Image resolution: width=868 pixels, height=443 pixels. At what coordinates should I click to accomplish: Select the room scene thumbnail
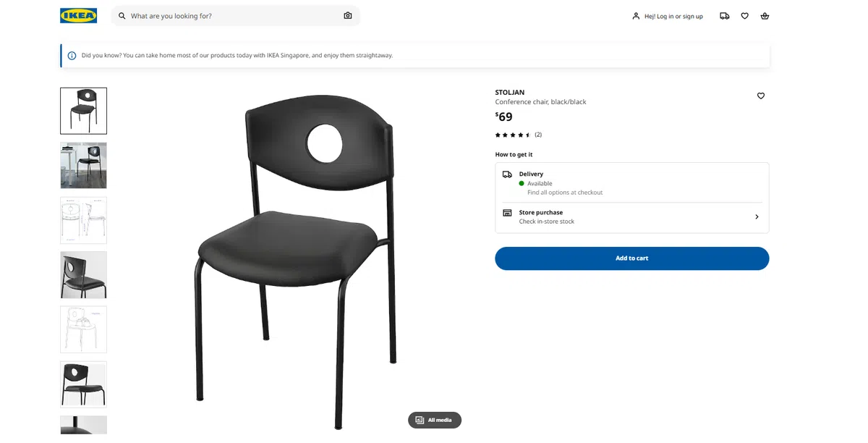tap(83, 165)
